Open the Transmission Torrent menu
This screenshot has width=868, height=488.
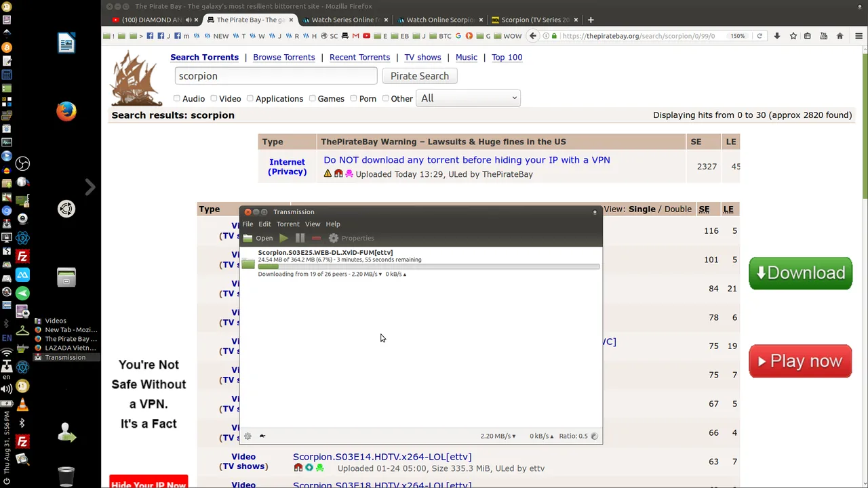click(x=288, y=224)
